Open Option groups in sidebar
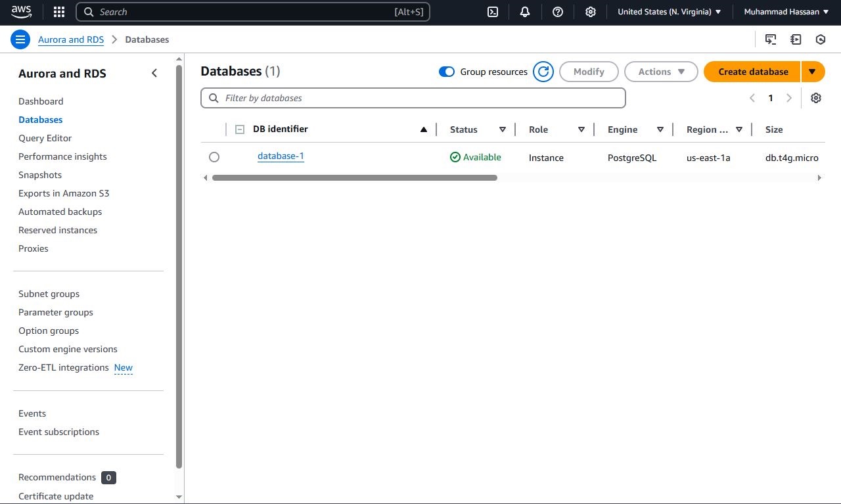Screen dimensions: 841x504 coord(49,331)
